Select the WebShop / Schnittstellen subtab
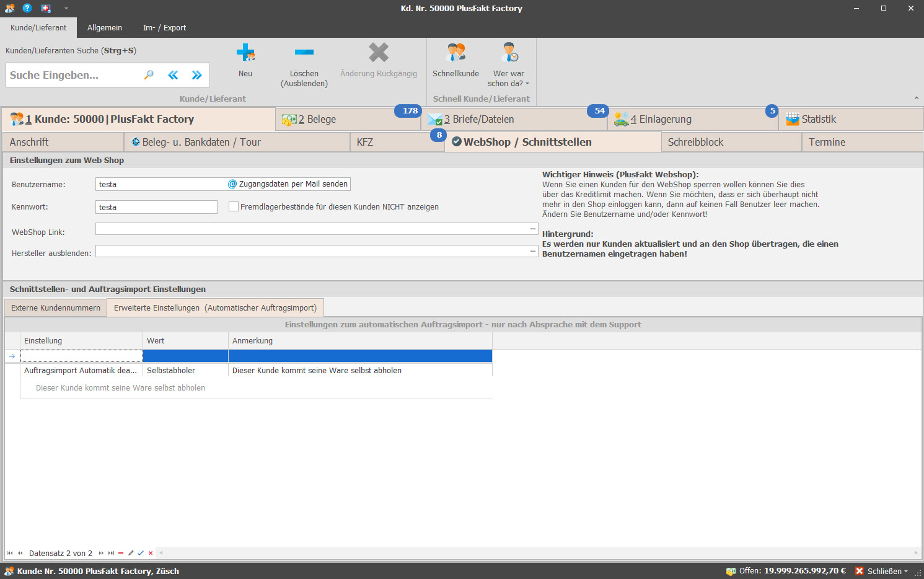 point(553,142)
